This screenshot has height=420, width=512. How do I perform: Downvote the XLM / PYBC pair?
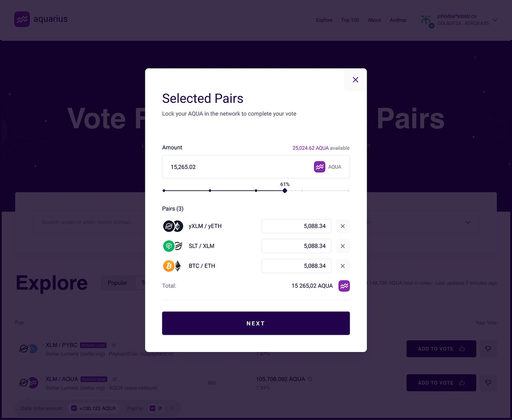(x=488, y=349)
